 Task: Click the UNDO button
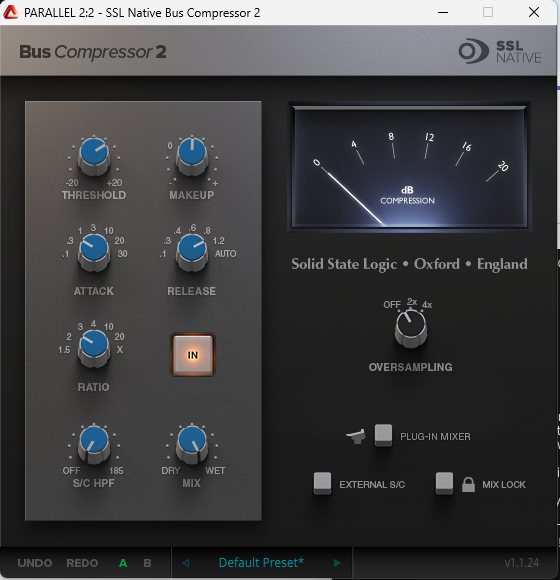coord(35,563)
